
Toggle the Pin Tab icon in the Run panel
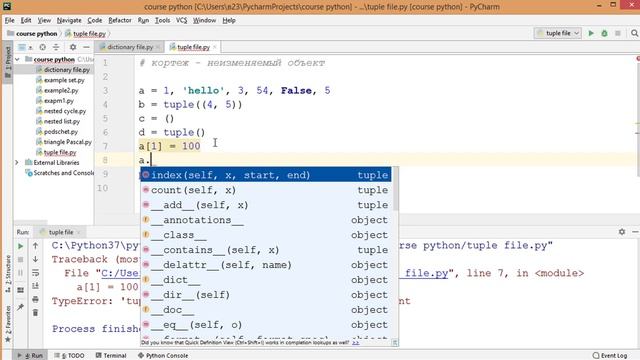click(20, 307)
